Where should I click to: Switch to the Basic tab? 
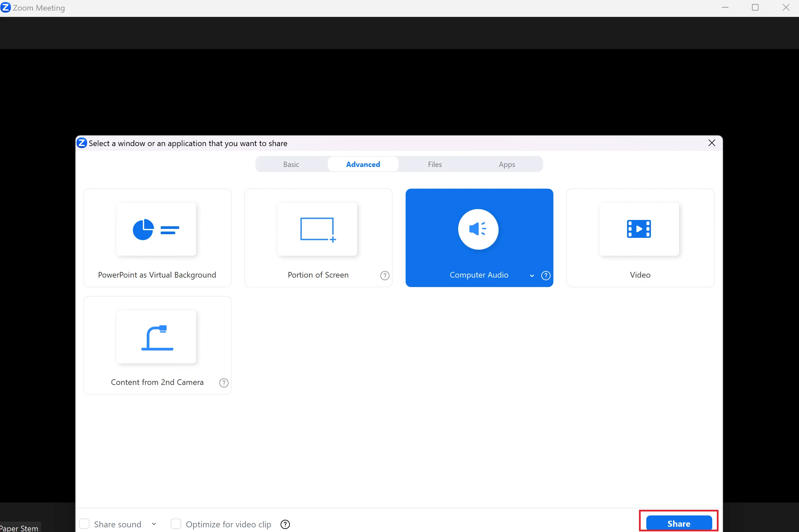pos(291,164)
